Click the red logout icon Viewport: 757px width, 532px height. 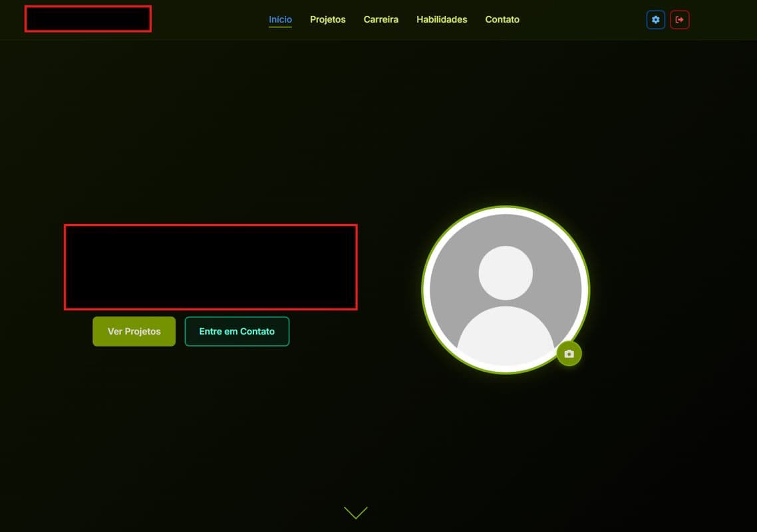coord(679,20)
